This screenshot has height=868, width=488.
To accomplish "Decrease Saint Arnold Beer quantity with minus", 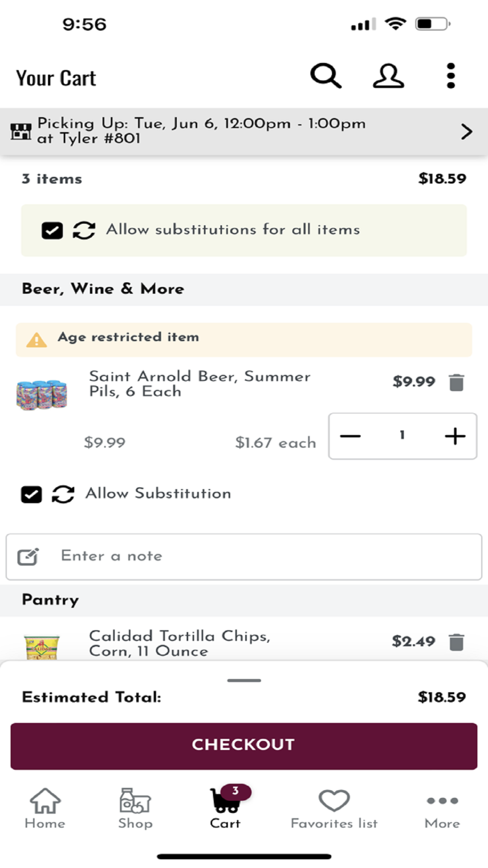I will tap(350, 436).
